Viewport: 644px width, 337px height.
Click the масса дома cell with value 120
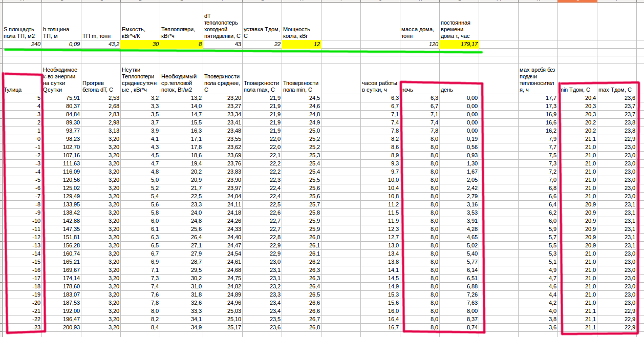point(419,45)
